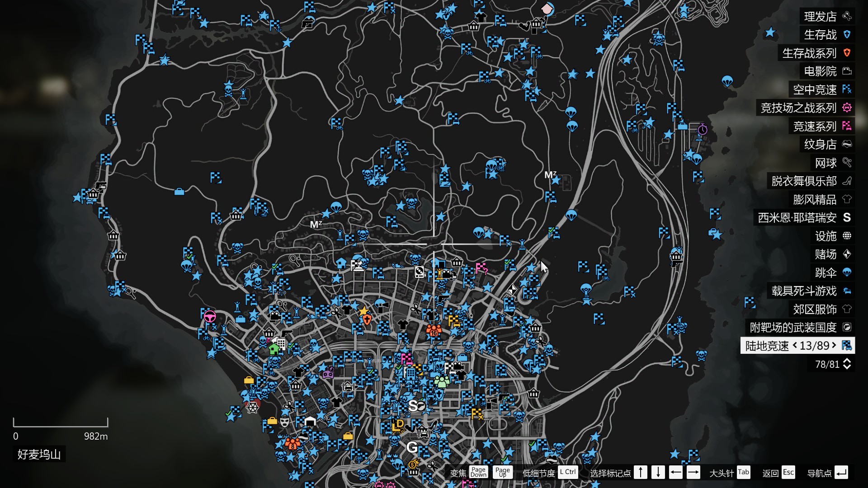The width and height of the screenshot is (868, 488).
Task: Click the 跳伞 parachute legend icon
Action: point(847,272)
